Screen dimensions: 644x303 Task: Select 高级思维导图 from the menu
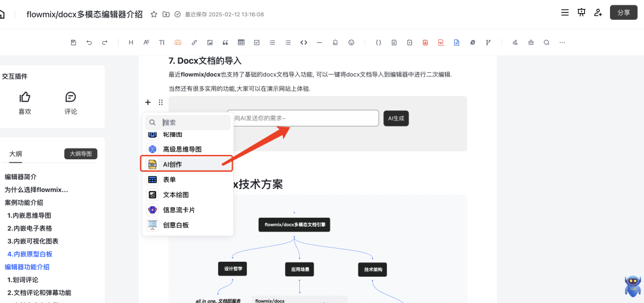(x=188, y=149)
